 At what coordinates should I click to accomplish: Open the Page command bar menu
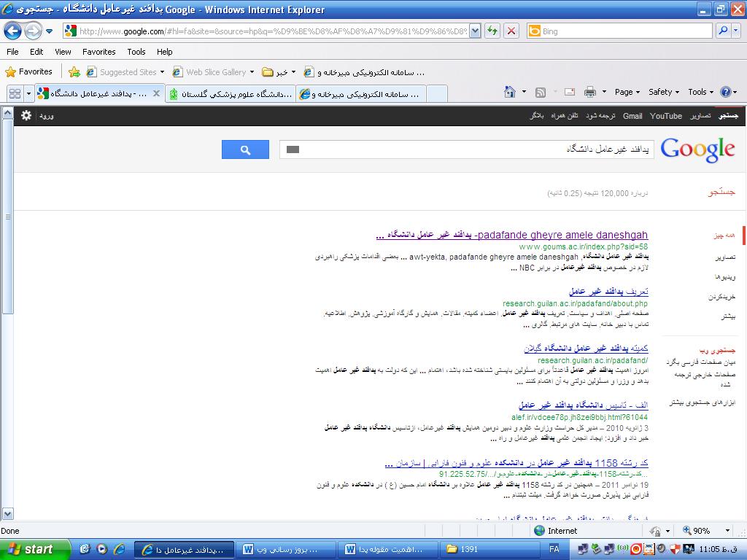click(x=627, y=92)
